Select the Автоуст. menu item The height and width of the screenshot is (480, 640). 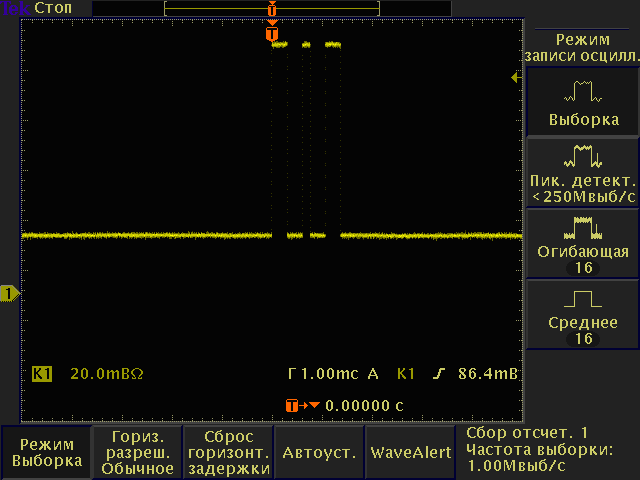[x=319, y=452]
